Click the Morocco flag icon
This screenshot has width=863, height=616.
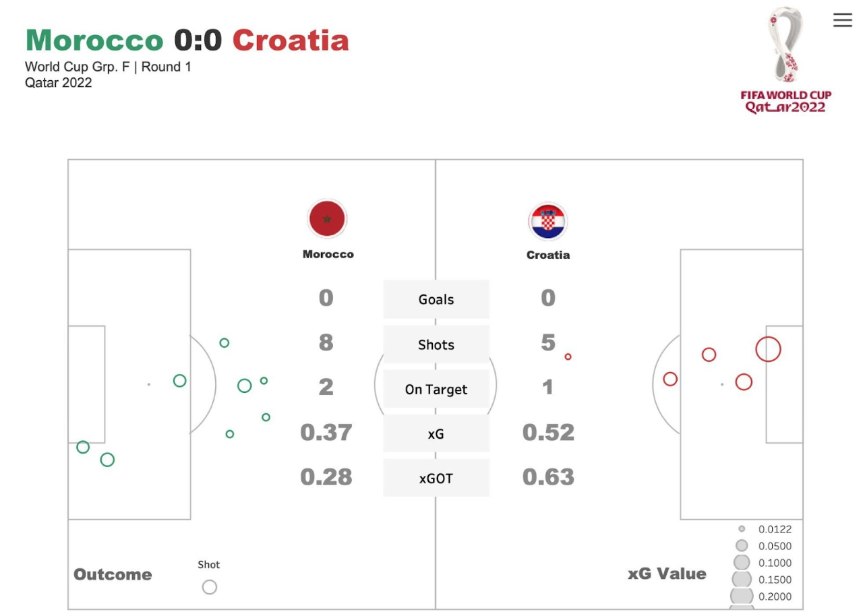[x=327, y=218]
